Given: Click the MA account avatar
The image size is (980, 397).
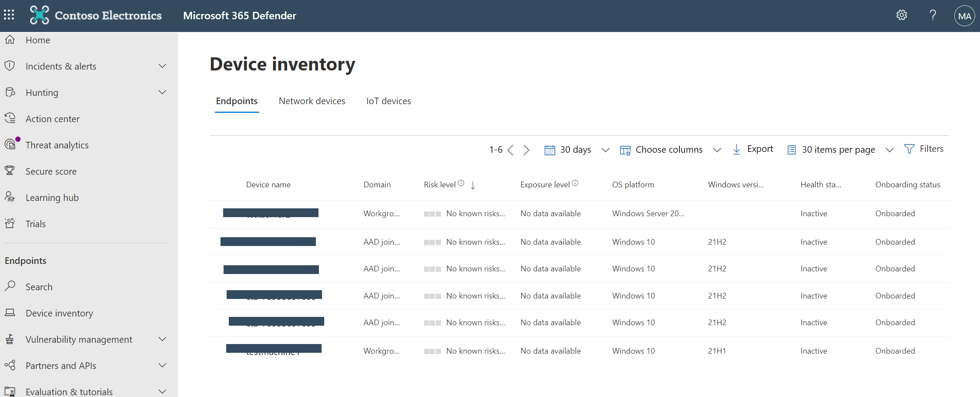Looking at the screenshot, I should [x=964, y=15].
